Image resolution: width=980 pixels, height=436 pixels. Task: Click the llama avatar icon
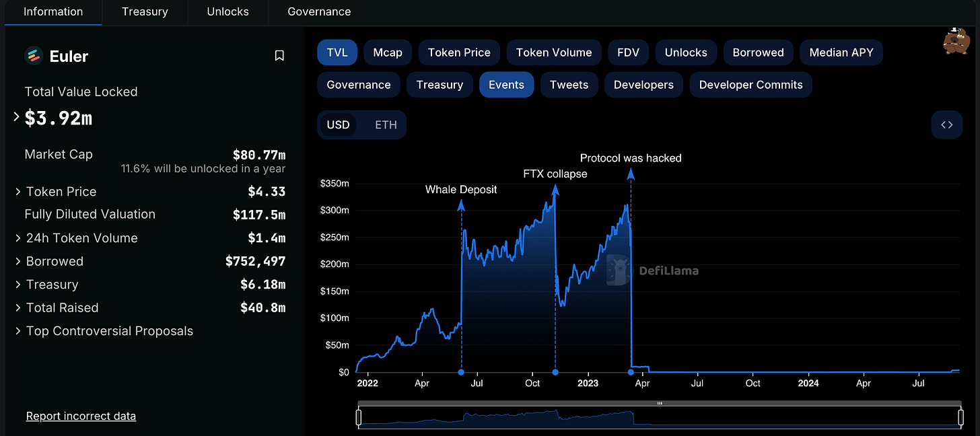pos(956,42)
